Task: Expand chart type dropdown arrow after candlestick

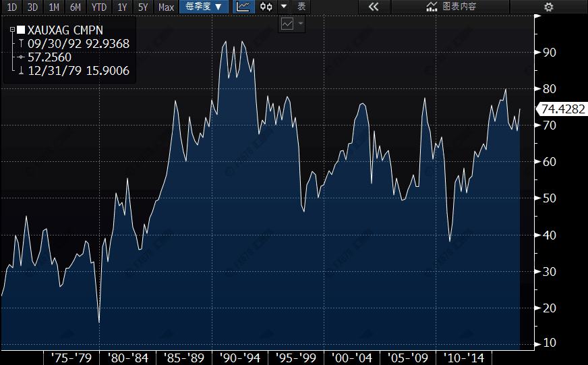Action: pos(284,6)
